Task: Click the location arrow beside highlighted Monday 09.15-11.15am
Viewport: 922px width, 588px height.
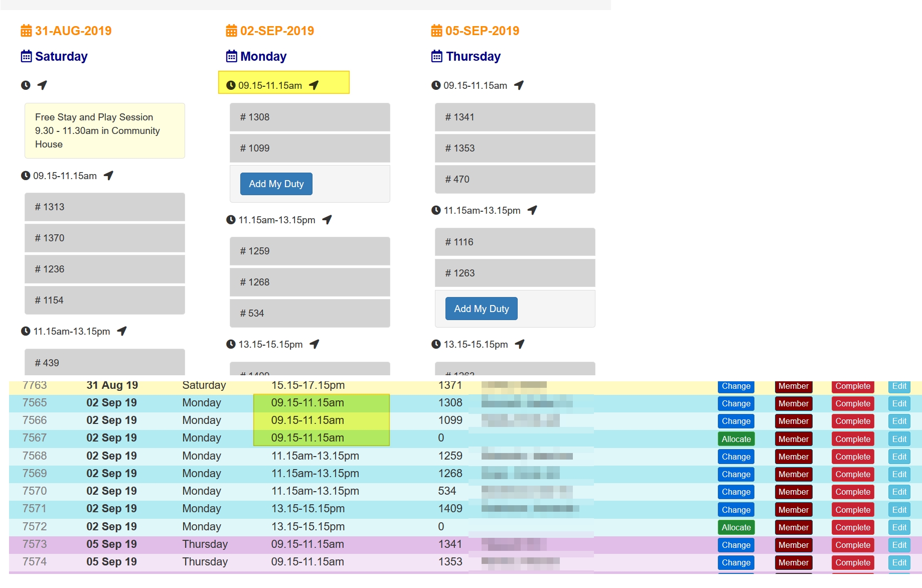Action: [x=314, y=85]
